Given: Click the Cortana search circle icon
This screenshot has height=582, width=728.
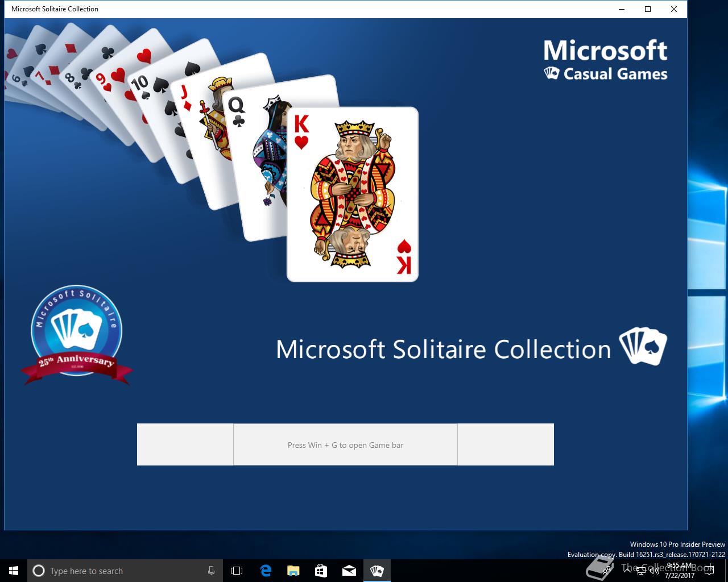Looking at the screenshot, I should point(39,571).
